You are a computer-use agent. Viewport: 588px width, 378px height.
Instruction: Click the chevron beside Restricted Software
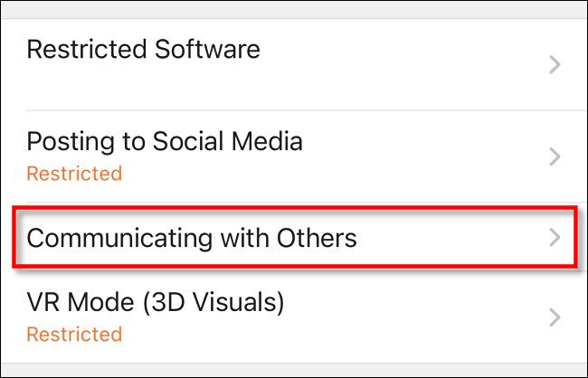tap(555, 65)
